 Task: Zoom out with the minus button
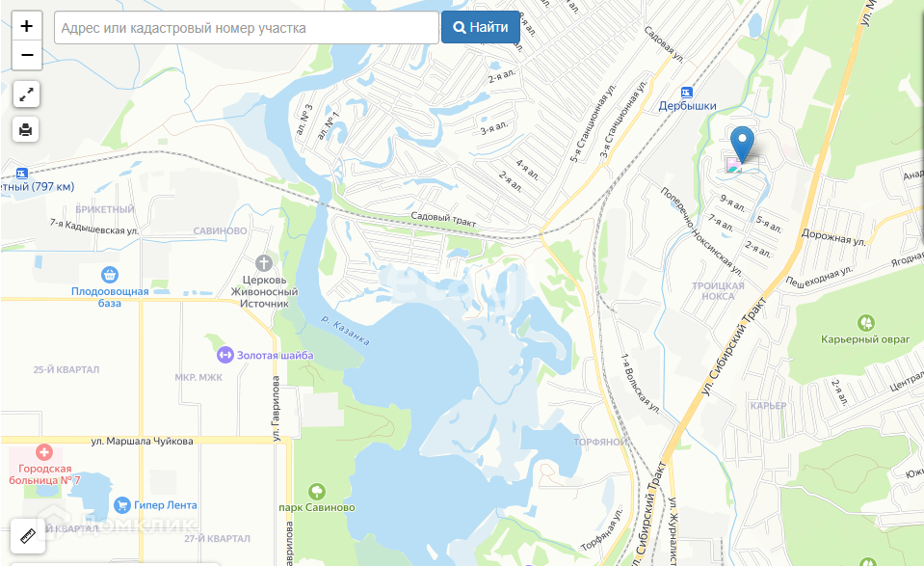coord(27,55)
